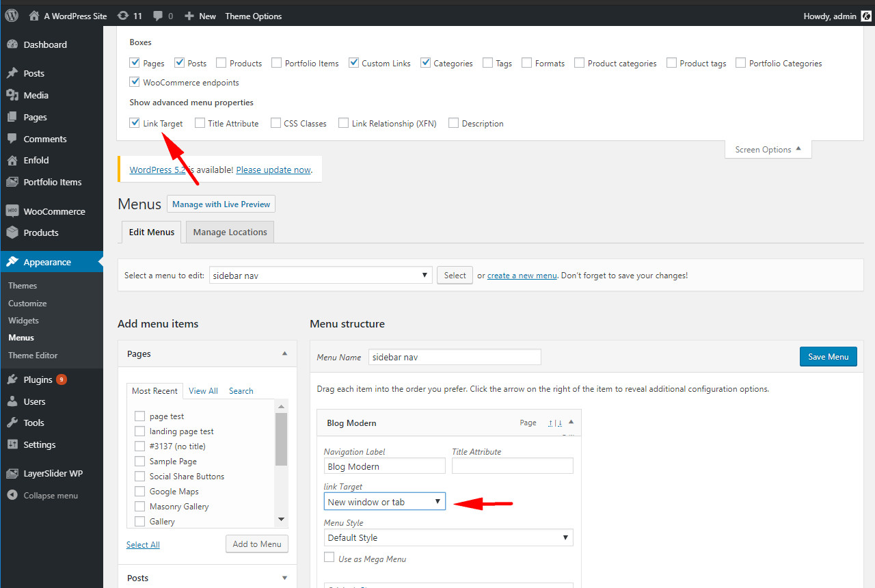This screenshot has width=875, height=588.
Task: Uncheck the Pages box checkbox
Action: (135, 63)
